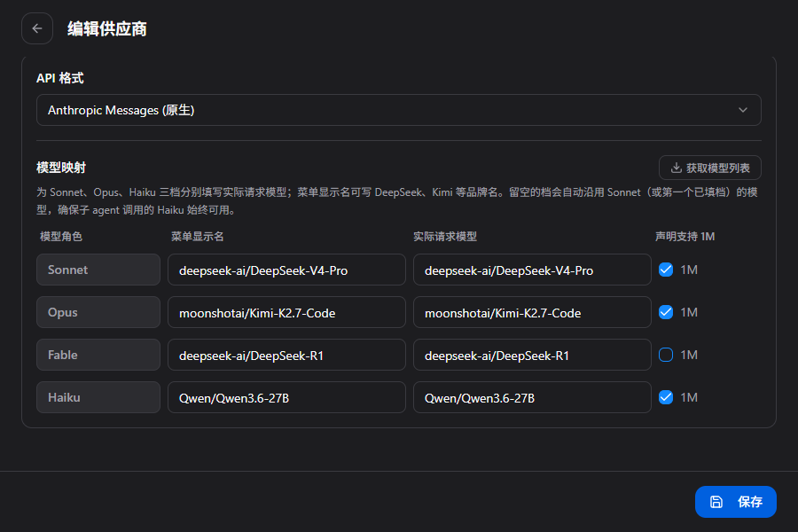
Task: Click the 声明支持 1M column header
Action: click(x=685, y=236)
